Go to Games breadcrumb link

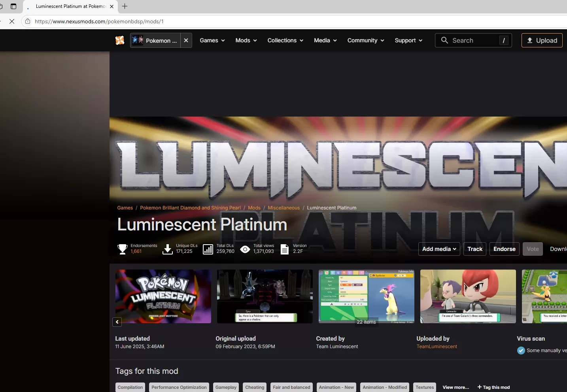tap(125, 208)
